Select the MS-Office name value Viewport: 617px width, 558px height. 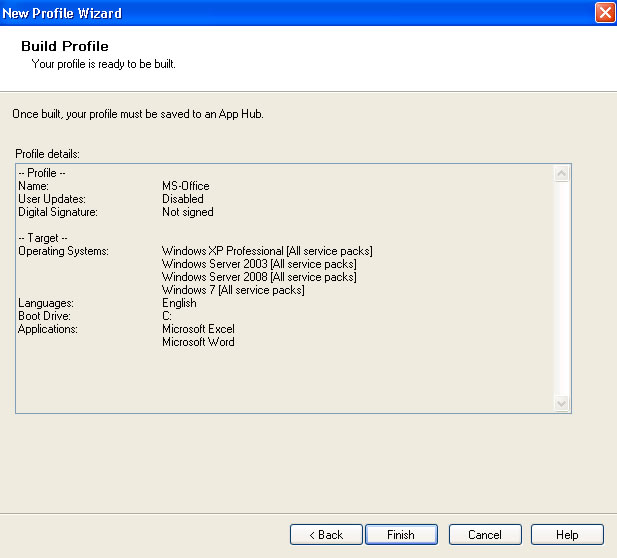click(x=186, y=186)
